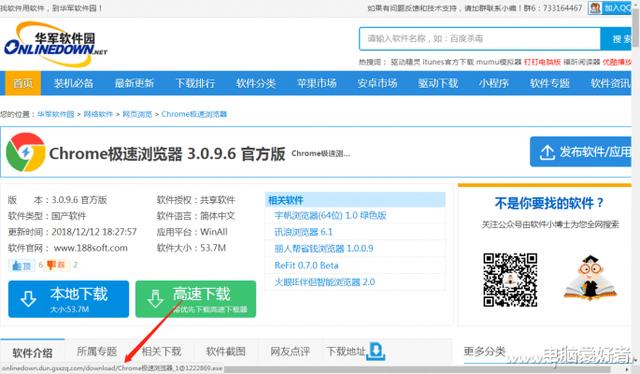Click the 本地下载 button
The height and width of the screenshot is (374, 640).
69,299
